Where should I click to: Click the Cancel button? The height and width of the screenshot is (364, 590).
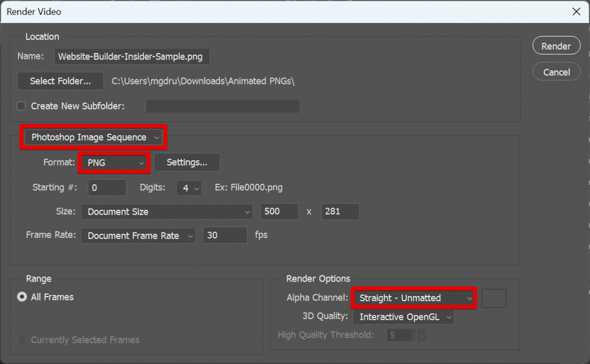555,71
